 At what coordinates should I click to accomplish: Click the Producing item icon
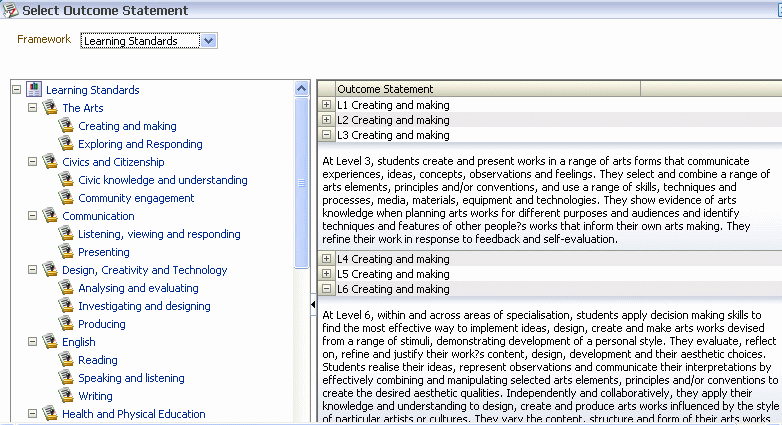(x=66, y=323)
